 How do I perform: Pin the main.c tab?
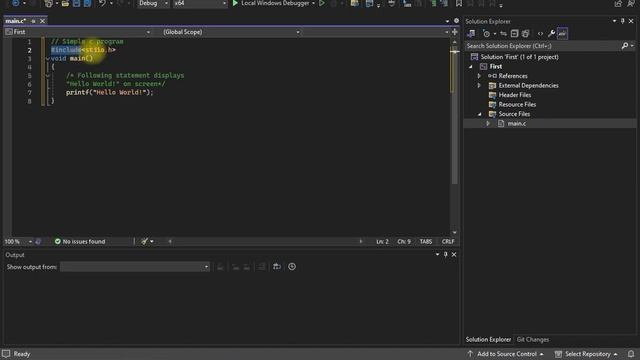(x=33, y=21)
